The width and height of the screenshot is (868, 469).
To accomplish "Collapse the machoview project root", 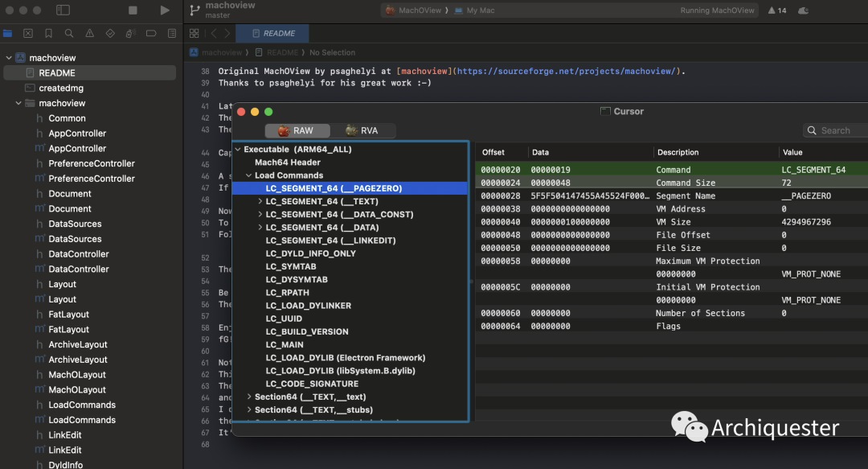I will click(9, 58).
